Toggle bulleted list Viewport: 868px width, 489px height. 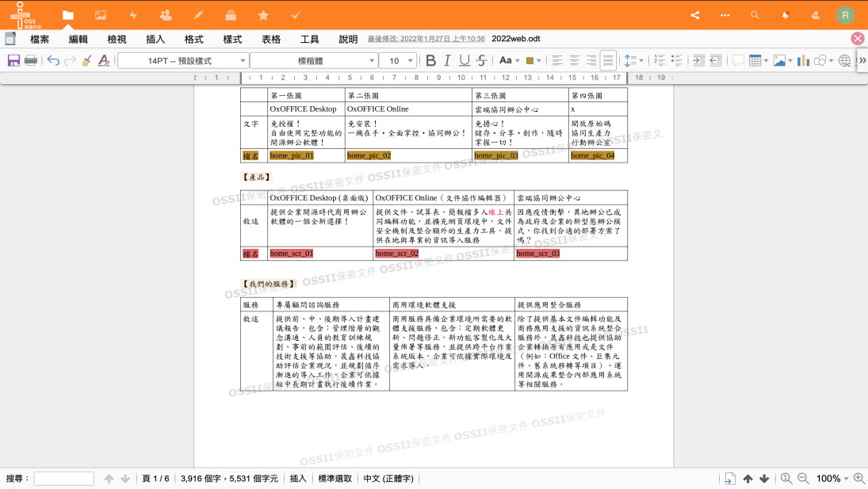coord(676,60)
